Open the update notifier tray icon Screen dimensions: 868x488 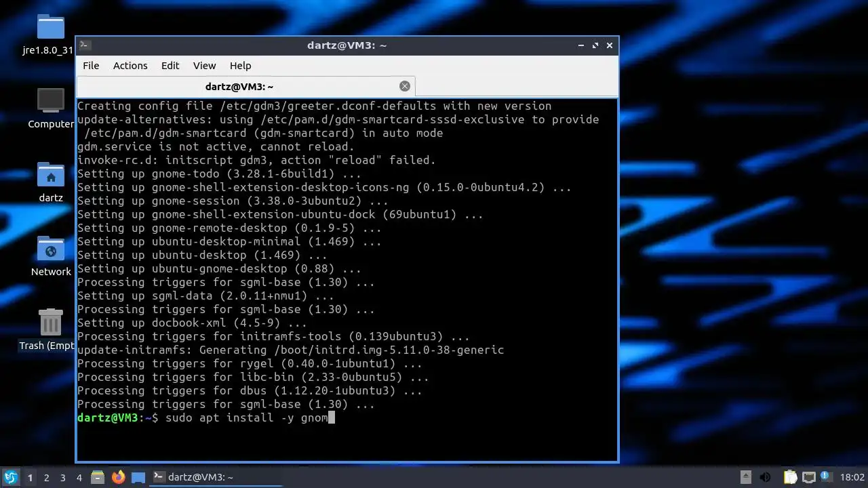click(x=827, y=477)
